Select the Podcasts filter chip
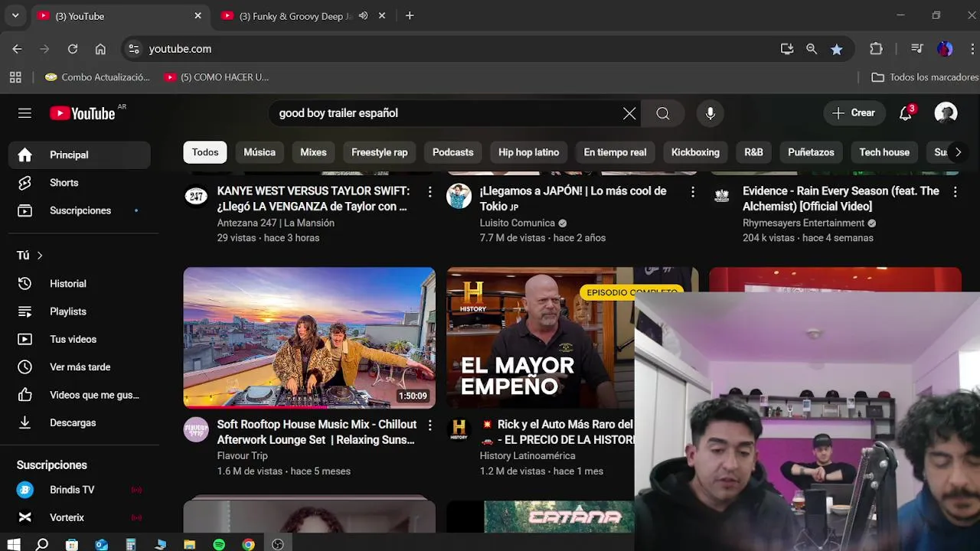 pos(453,152)
